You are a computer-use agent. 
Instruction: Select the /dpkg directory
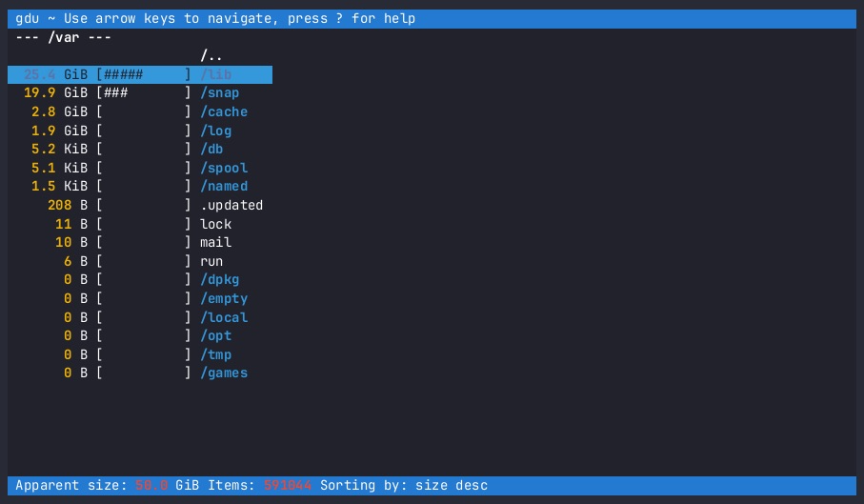(x=220, y=279)
